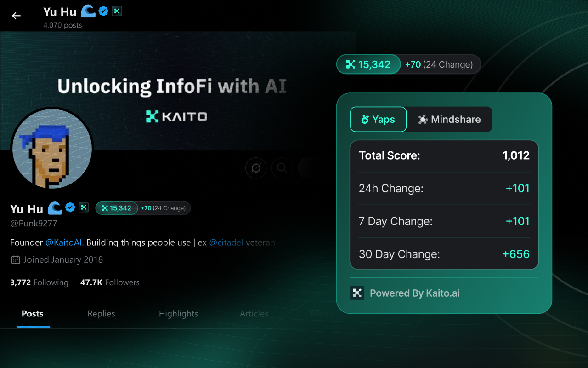
Task: Click the green Kaito icon inside the 15,342 badge
Action: (351, 64)
